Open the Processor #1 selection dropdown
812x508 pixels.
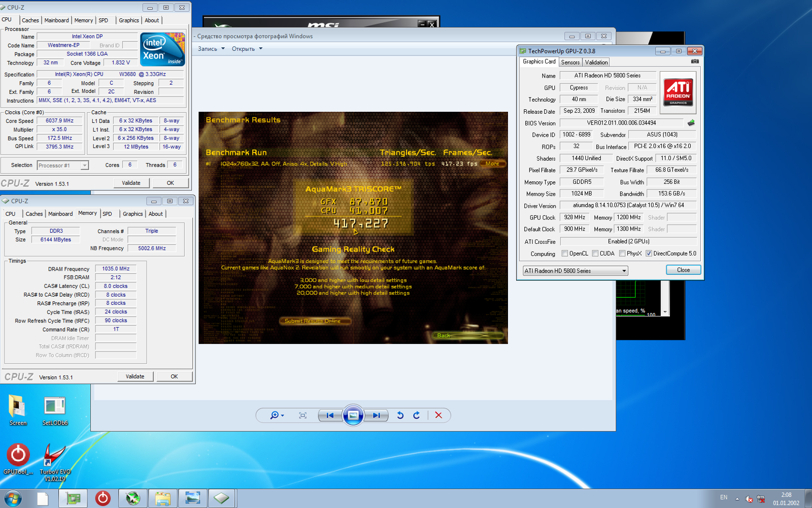click(63, 165)
